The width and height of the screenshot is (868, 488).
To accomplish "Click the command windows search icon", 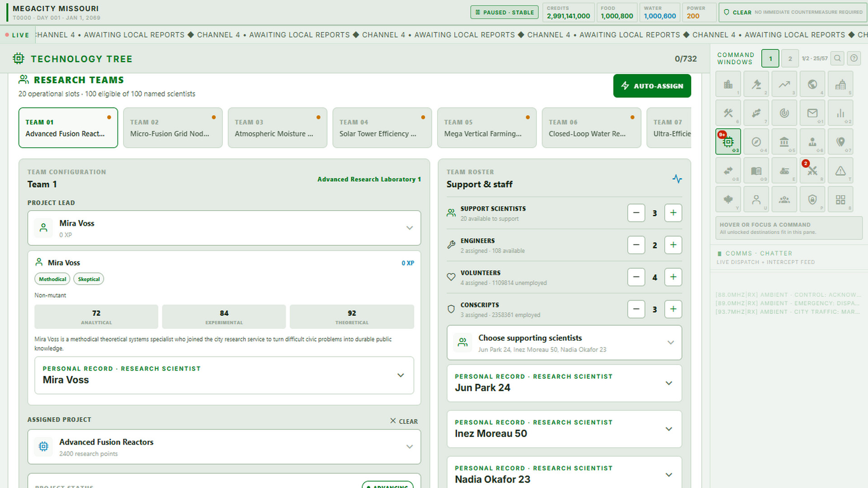I will (837, 58).
